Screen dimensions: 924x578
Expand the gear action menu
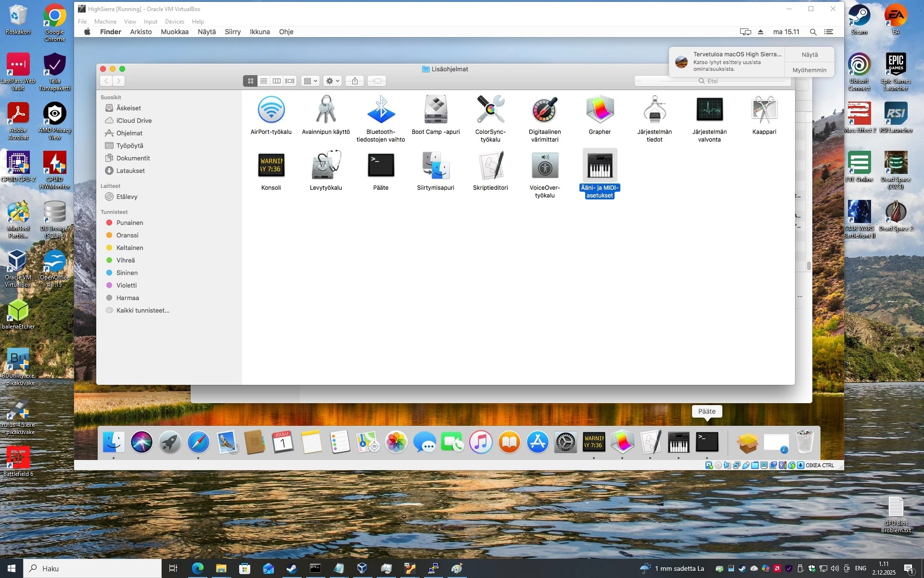click(x=333, y=81)
